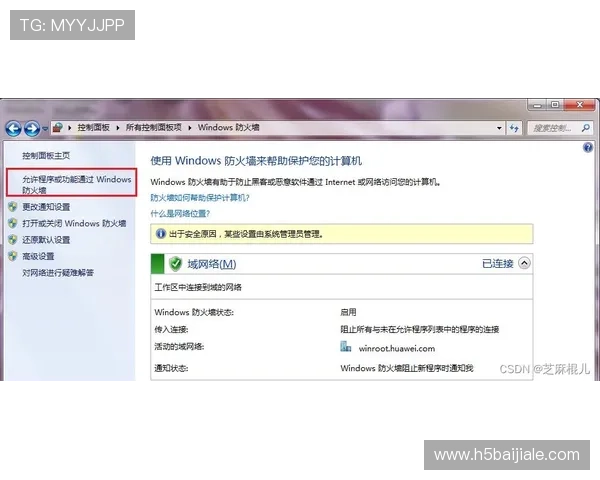Click 通知状态 label
This screenshot has height=480, width=600.
pos(171,368)
